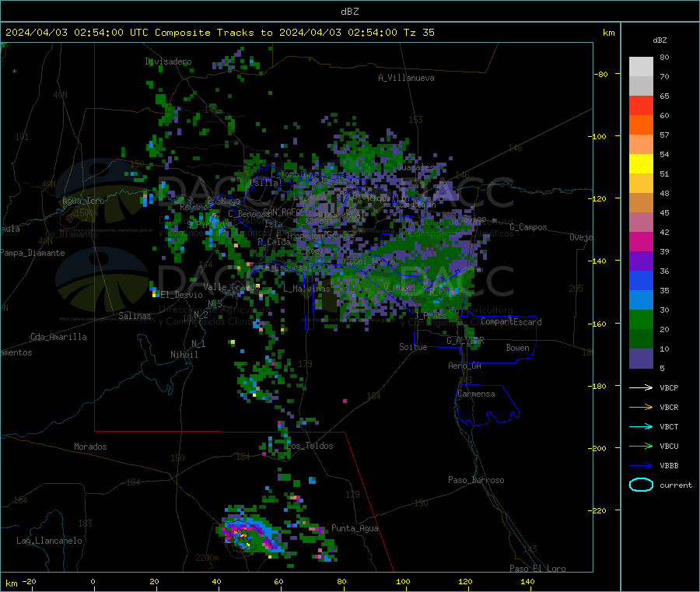Click the -200 km tick on right axis

(599, 448)
